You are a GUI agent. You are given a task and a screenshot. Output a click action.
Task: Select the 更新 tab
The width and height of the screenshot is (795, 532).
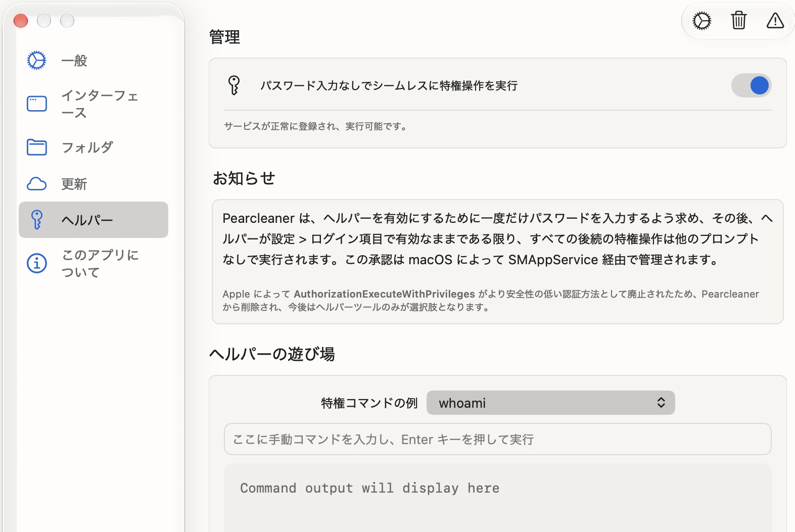point(93,184)
